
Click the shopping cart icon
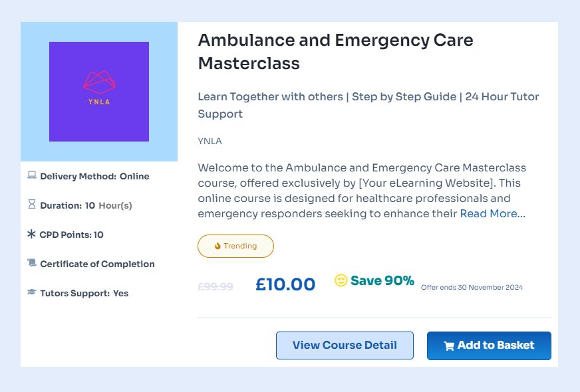[x=449, y=345]
